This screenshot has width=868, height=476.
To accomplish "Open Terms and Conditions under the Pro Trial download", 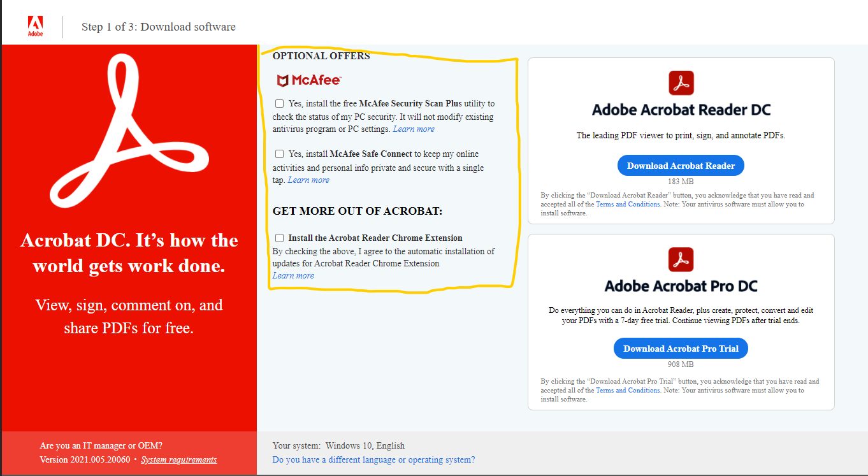I will (x=628, y=390).
